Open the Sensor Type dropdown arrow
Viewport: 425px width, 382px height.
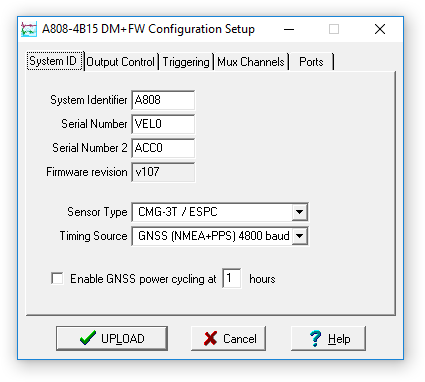click(299, 212)
